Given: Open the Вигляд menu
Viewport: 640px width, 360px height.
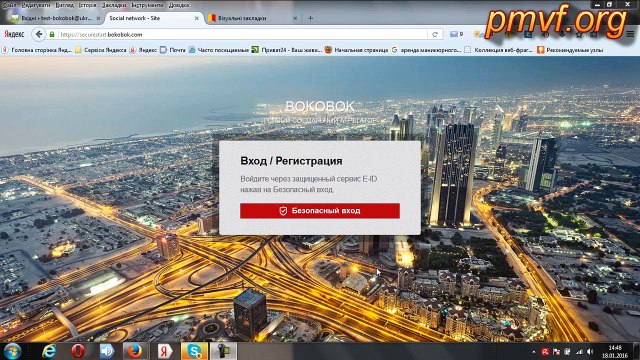Looking at the screenshot, I should coord(64,5).
